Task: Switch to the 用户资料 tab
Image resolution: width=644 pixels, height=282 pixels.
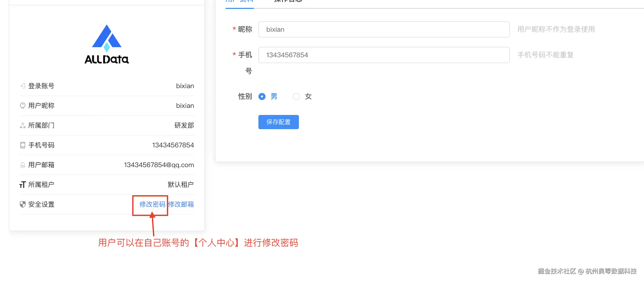Action: point(239,1)
